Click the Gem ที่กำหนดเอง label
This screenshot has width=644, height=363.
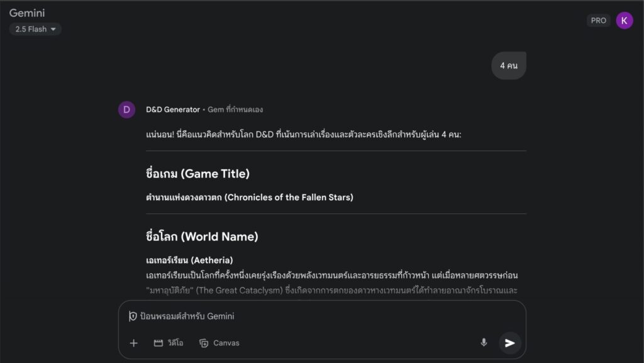235,109
